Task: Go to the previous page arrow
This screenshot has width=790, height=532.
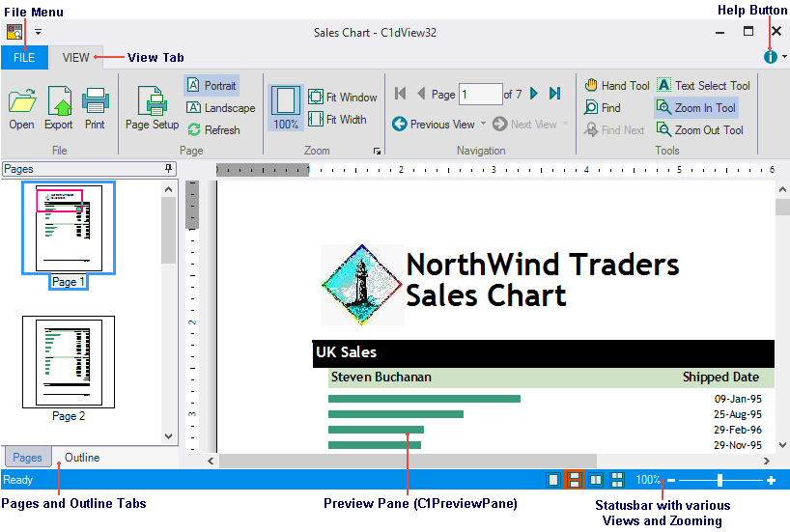Action: tap(421, 94)
